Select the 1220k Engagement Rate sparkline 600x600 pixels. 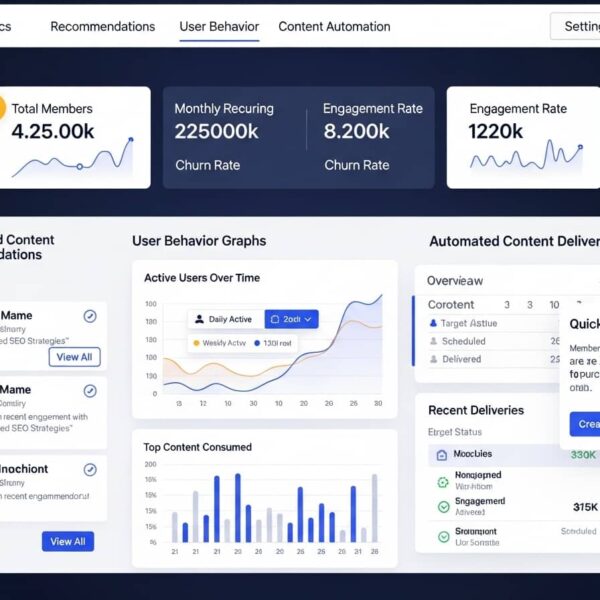click(526, 155)
